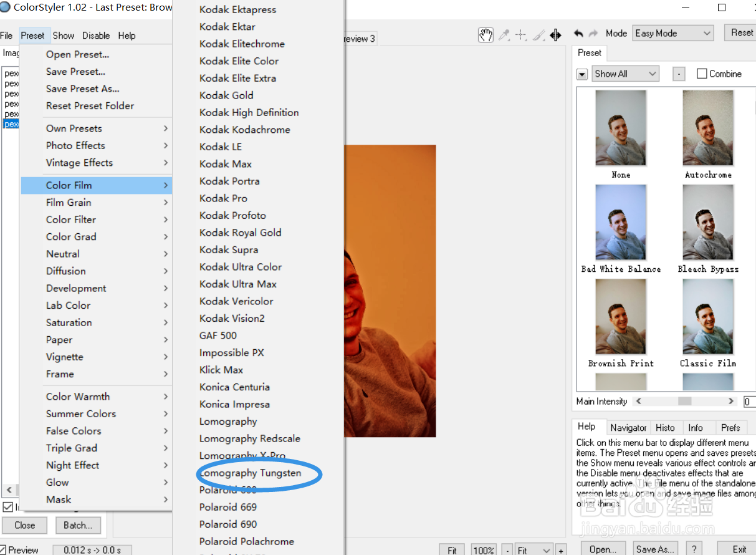Toggle the checkbox below the image list
Viewport: 756px width, 555px height.
click(x=8, y=507)
